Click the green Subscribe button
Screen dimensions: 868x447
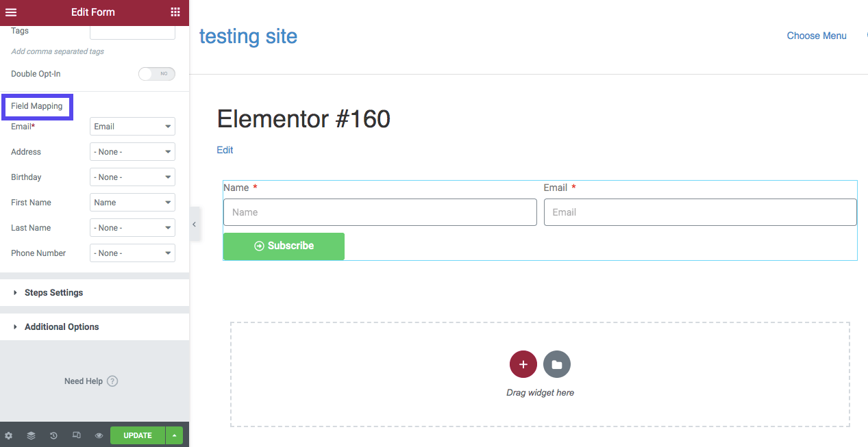click(283, 246)
